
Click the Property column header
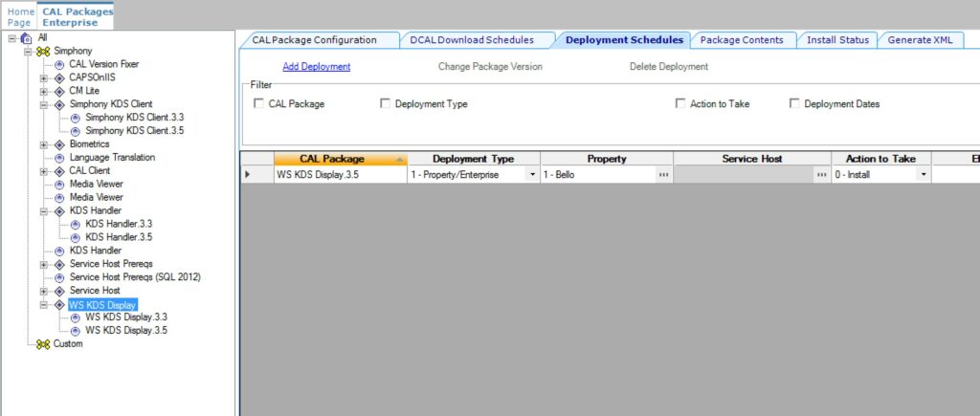pyautogui.click(x=607, y=160)
